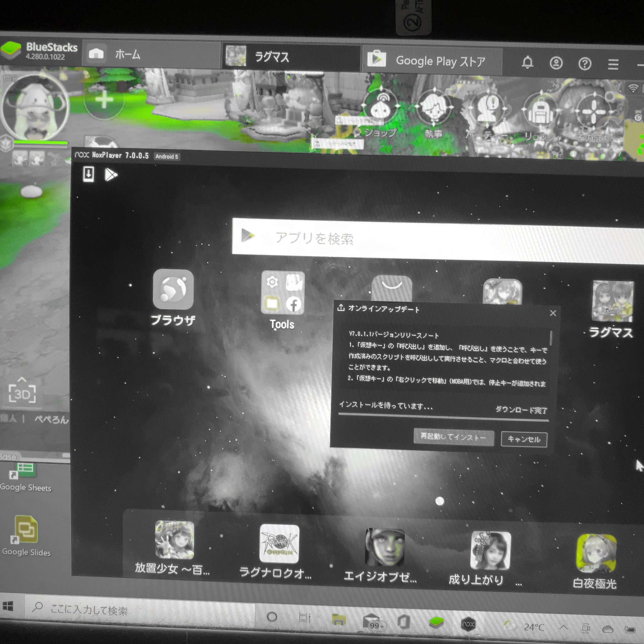
Task: Open the Office icon on the taskbar
Action: tap(404, 622)
